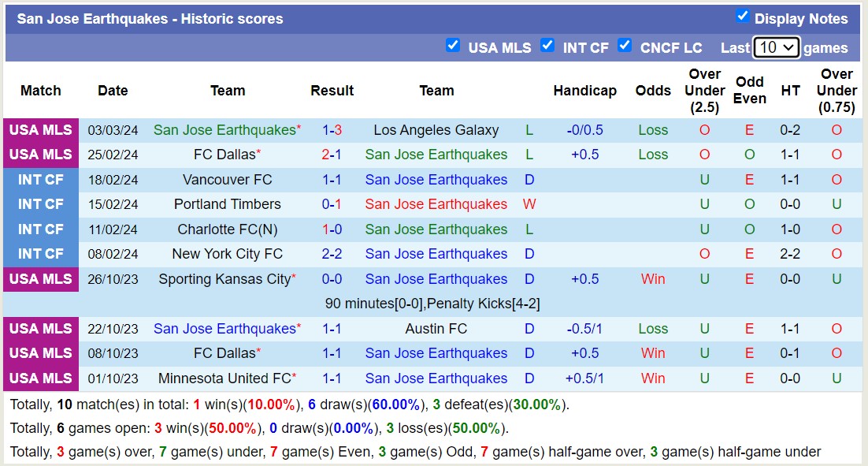Image resolution: width=868 pixels, height=466 pixels.
Task: Sort by the Date column header
Action: click(113, 91)
